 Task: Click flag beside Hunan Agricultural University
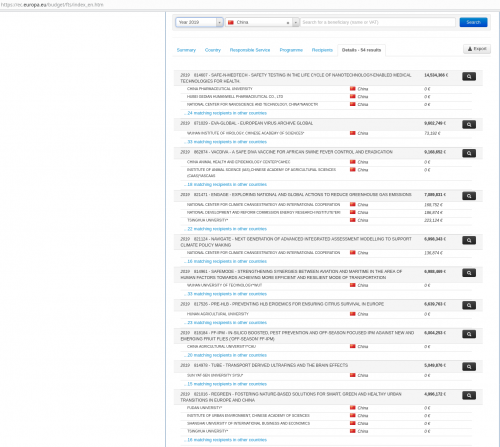[353, 314]
